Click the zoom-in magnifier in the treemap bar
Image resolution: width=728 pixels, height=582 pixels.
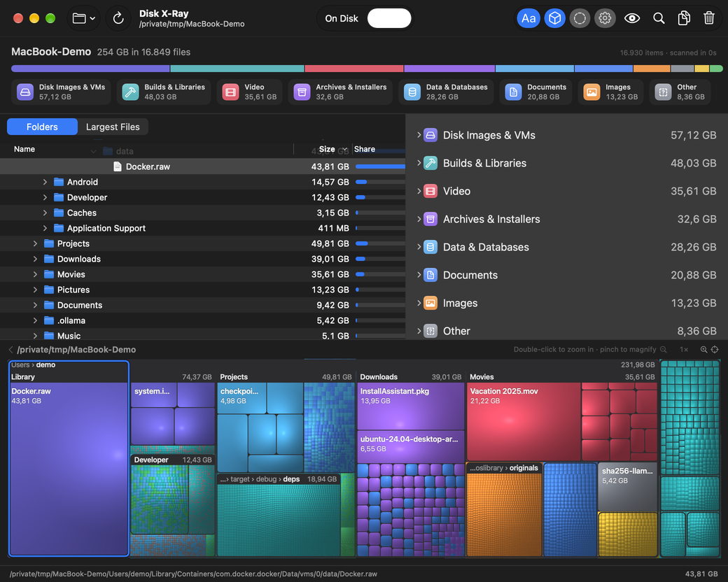pyautogui.click(x=704, y=350)
